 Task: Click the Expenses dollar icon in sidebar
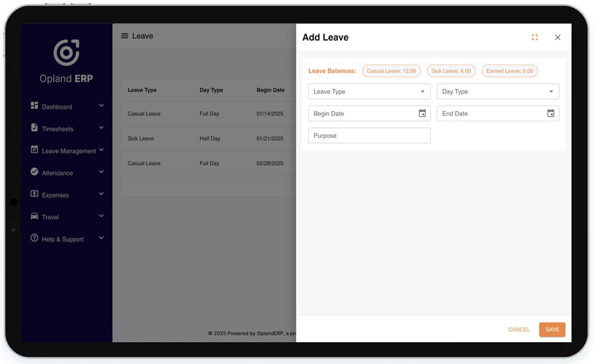[x=34, y=194]
